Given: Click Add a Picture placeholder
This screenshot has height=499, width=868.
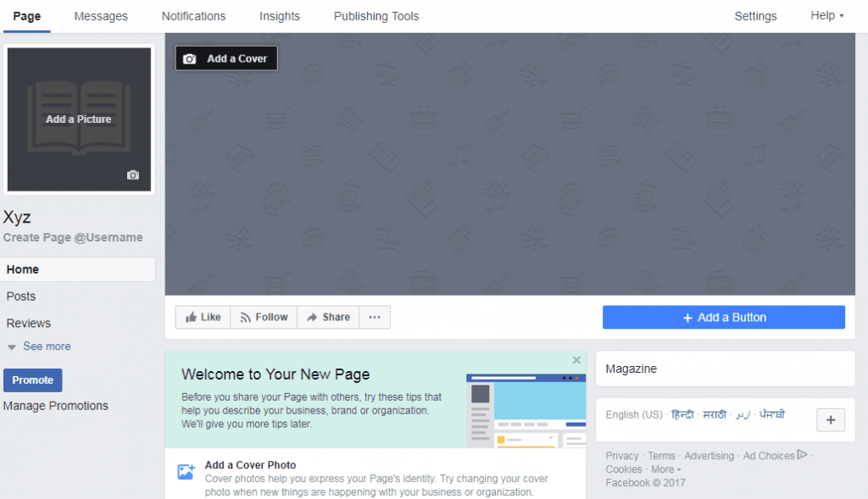Looking at the screenshot, I should pos(79,119).
